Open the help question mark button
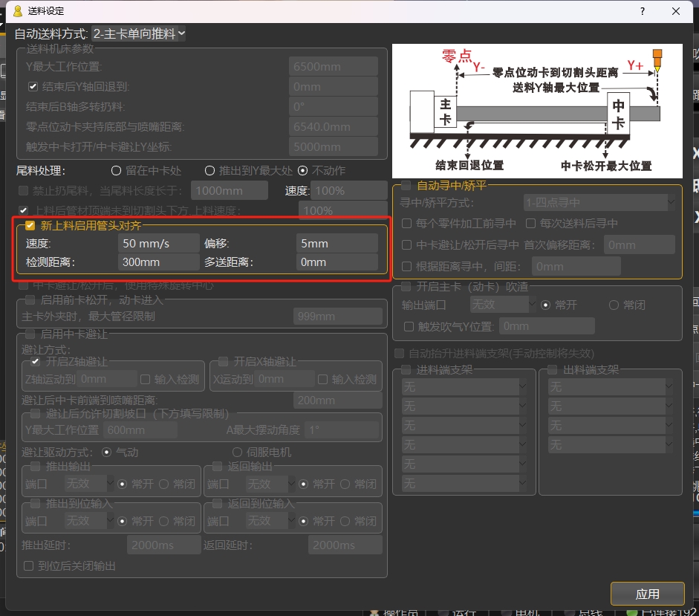The image size is (699, 616). click(643, 11)
